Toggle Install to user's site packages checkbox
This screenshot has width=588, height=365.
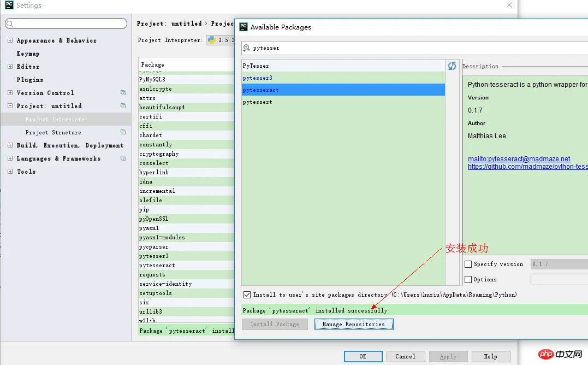[x=247, y=295]
